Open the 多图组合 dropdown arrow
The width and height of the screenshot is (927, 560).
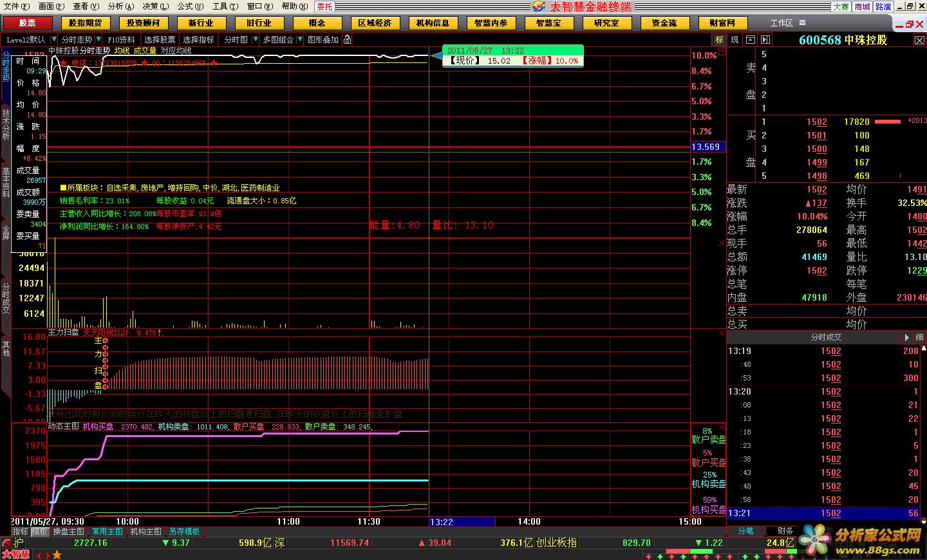pos(299,39)
